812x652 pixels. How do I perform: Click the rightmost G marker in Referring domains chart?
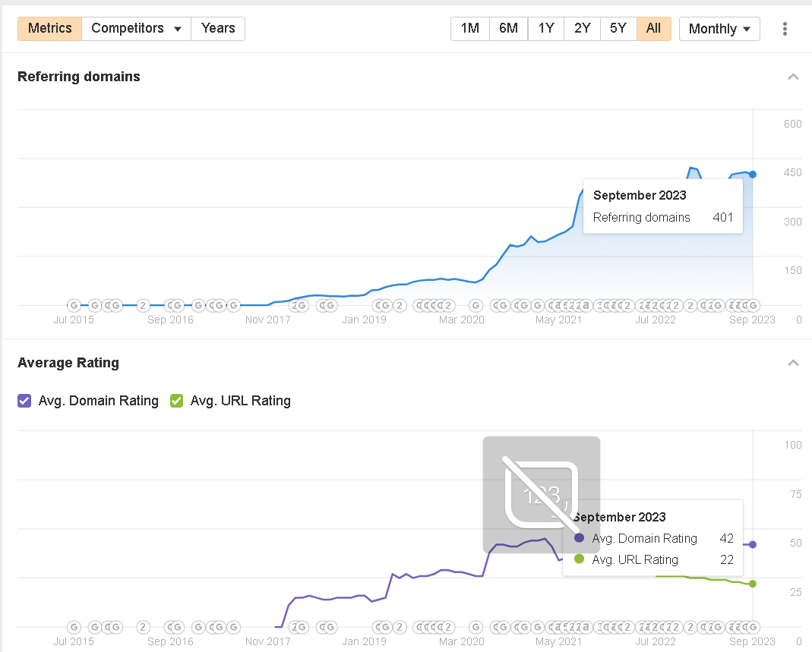pyautogui.click(x=753, y=305)
